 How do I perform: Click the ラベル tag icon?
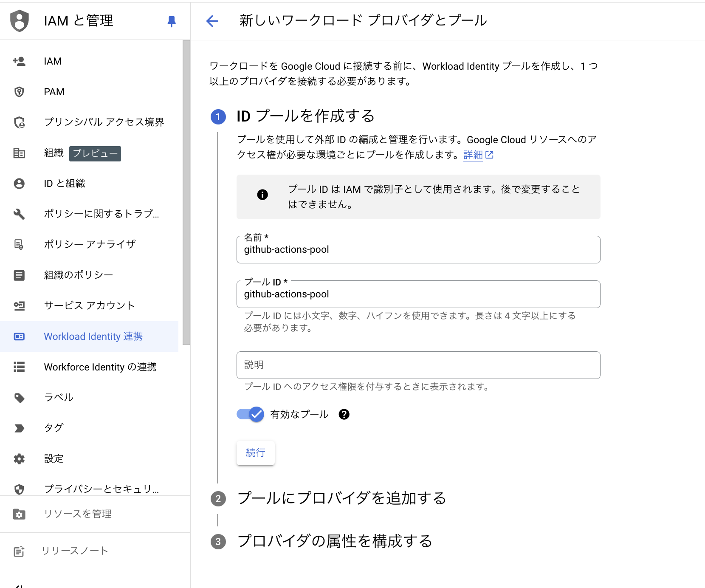(x=19, y=398)
